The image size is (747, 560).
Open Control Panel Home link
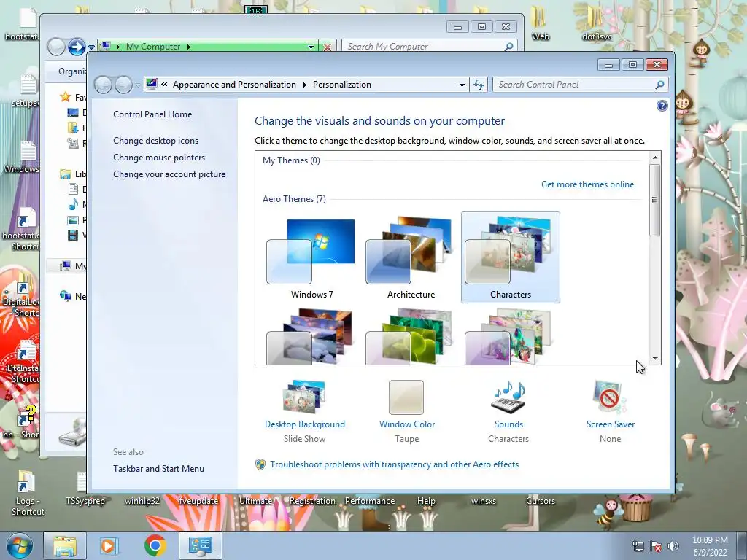click(x=152, y=114)
